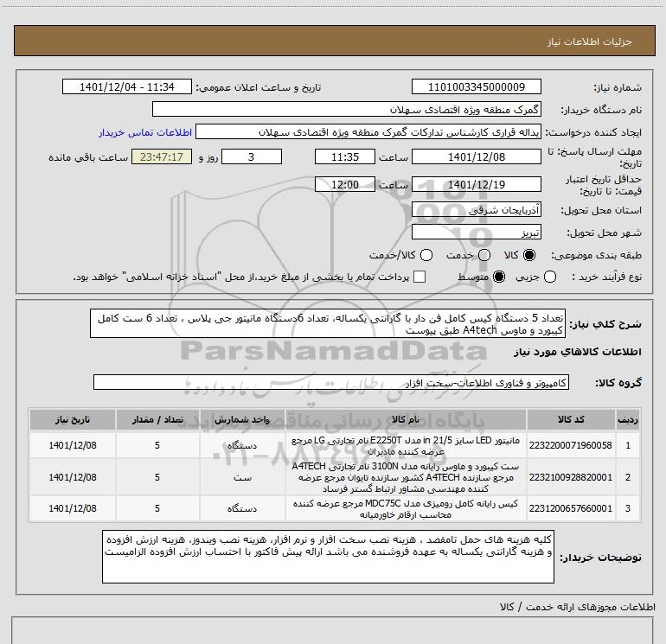Click the price validity date 1401/12/19 field
The width and height of the screenshot is (666, 644).
coord(476,184)
